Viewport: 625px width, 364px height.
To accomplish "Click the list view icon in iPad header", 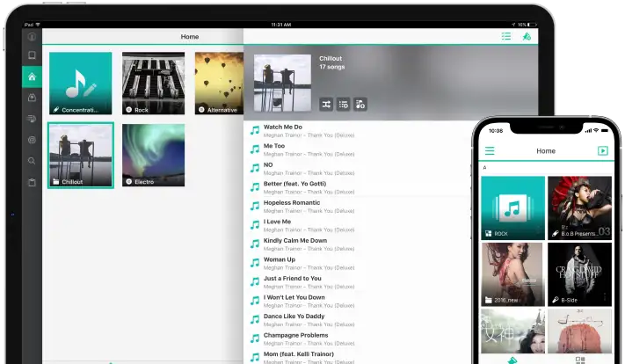I will click(x=506, y=37).
